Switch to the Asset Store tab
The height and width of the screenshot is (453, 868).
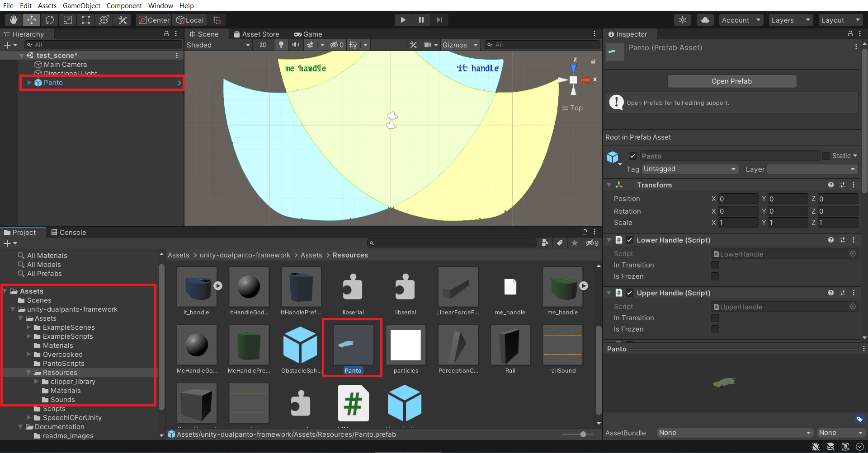coord(257,34)
